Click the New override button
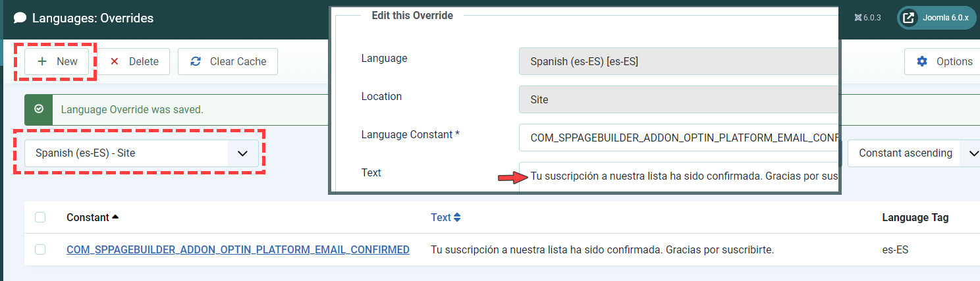Image resolution: width=980 pixels, height=281 pixels. click(x=57, y=61)
